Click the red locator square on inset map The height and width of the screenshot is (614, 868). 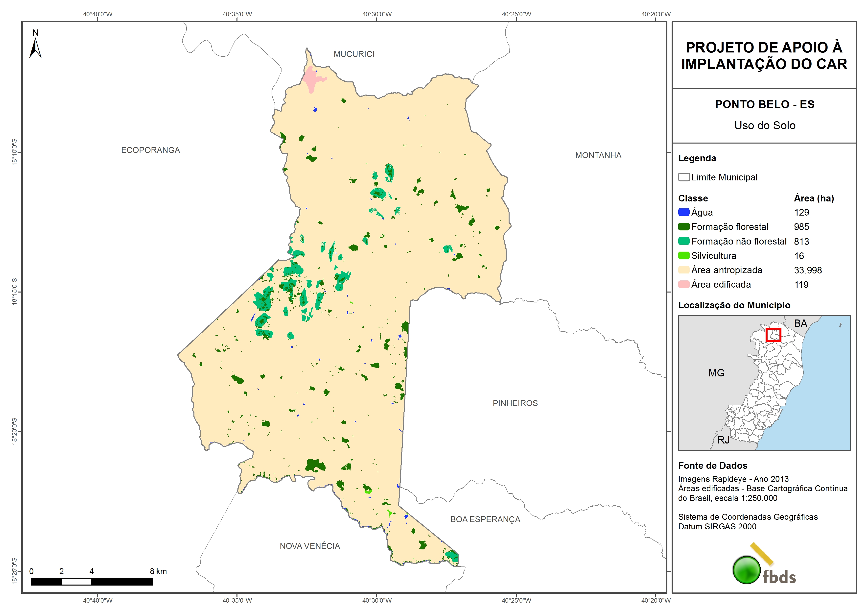coord(773,335)
